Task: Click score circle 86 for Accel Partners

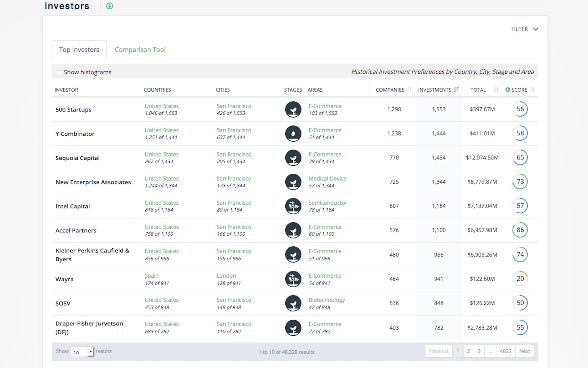Action: click(x=520, y=230)
